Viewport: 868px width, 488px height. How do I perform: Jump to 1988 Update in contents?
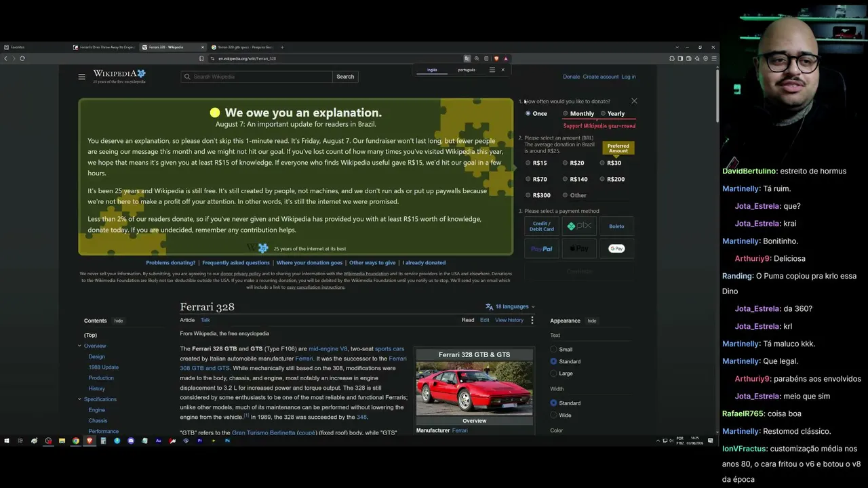pos(104,367)
